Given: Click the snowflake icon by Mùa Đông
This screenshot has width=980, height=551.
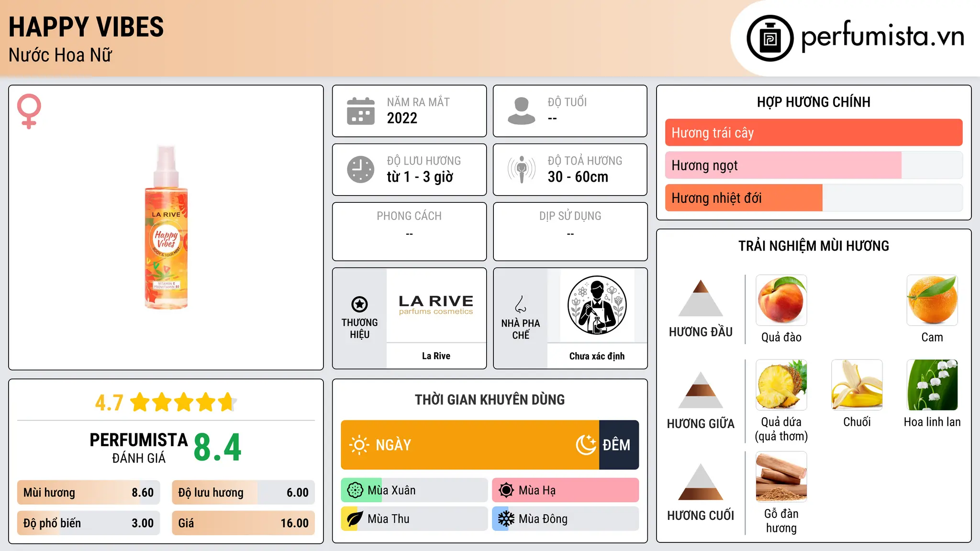Looking at the screenshot, I should (506, 519).
